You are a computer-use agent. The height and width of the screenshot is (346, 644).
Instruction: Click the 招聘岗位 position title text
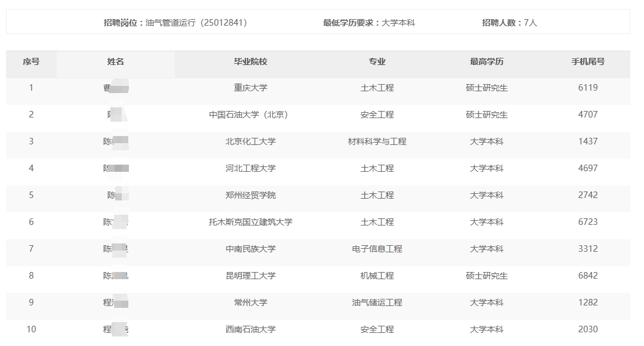click(175, 23)
